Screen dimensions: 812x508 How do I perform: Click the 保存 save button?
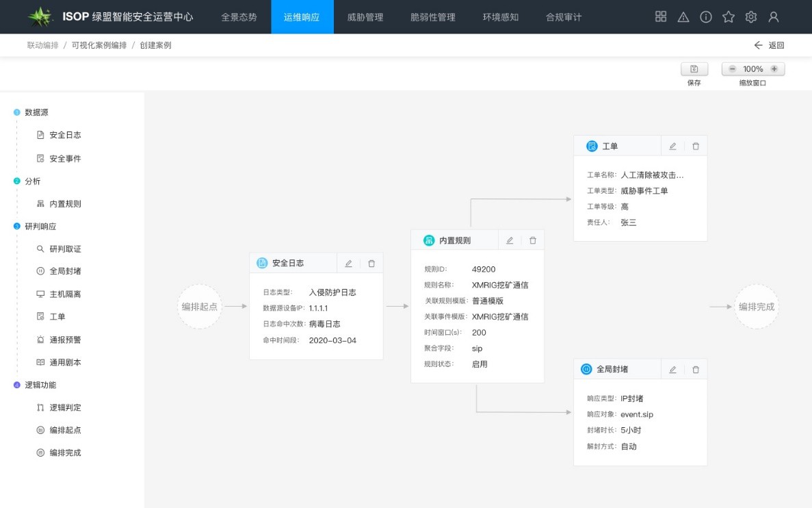coord(694,69)
